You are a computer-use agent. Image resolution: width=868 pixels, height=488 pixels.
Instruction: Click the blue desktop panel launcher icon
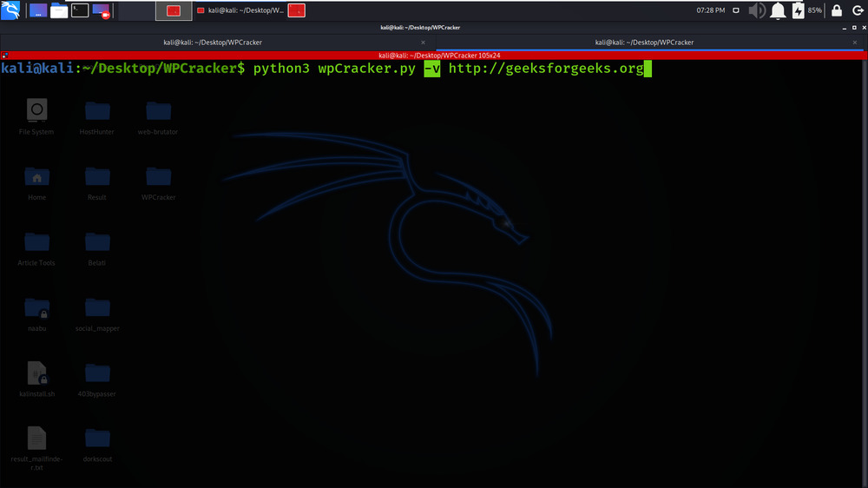pos(38,10)
